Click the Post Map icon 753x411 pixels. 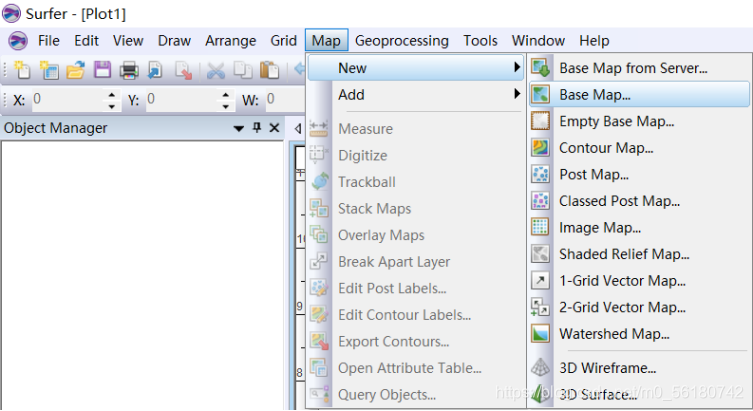click(540, 174)
